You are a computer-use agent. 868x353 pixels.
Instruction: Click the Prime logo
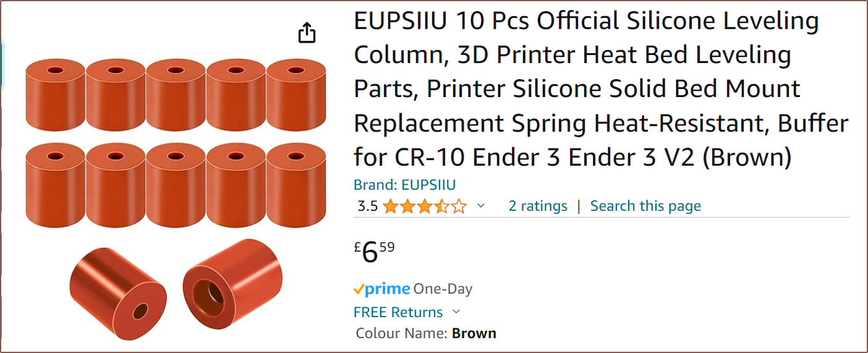381,289
